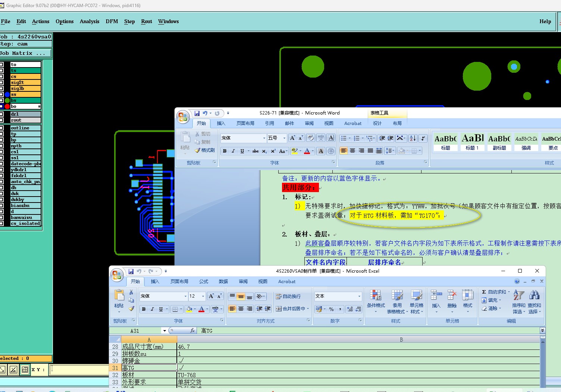This screenshot has width=561, height=392.
Task: Apply Bold in the Excel font group
Action: click(x=144, y=309)
